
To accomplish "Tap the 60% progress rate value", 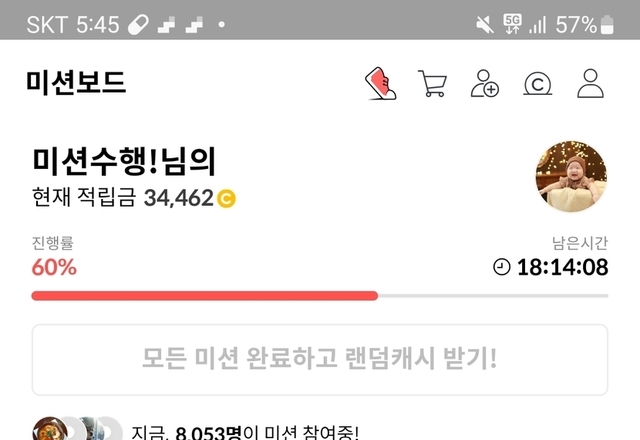I will pyautogui.click(x=54, y=267).
